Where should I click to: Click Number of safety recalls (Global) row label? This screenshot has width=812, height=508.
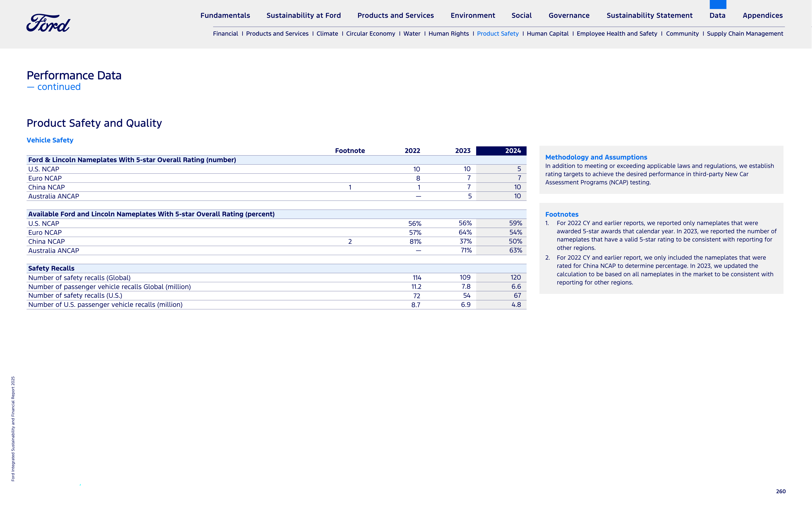pyautogui.click(x=79, y=278)
